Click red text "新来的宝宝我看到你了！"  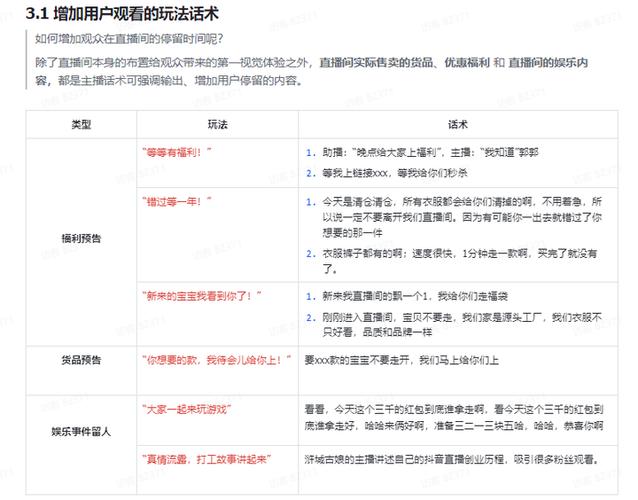coord(202,296)
